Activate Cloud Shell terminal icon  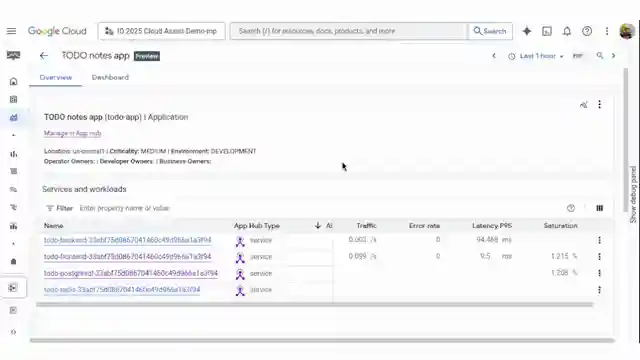[x=547, y=31]
